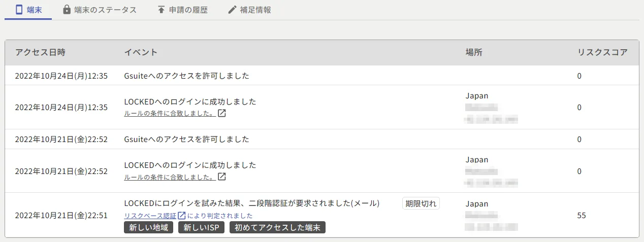The width and height of the screenshot is (644, 242).
Task: Click the 新しいISP tag
Action: point(201,227)
